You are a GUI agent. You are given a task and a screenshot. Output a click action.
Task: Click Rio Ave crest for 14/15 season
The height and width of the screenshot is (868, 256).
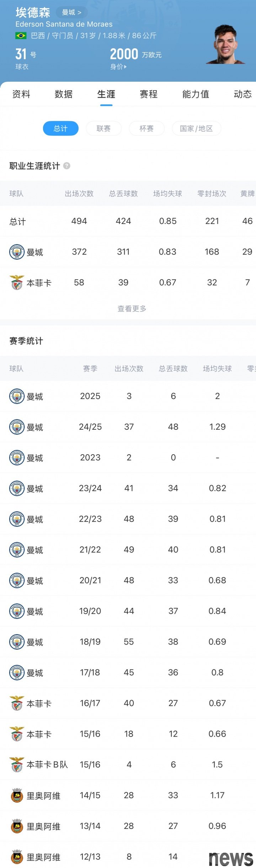click(x=17, y=796)
